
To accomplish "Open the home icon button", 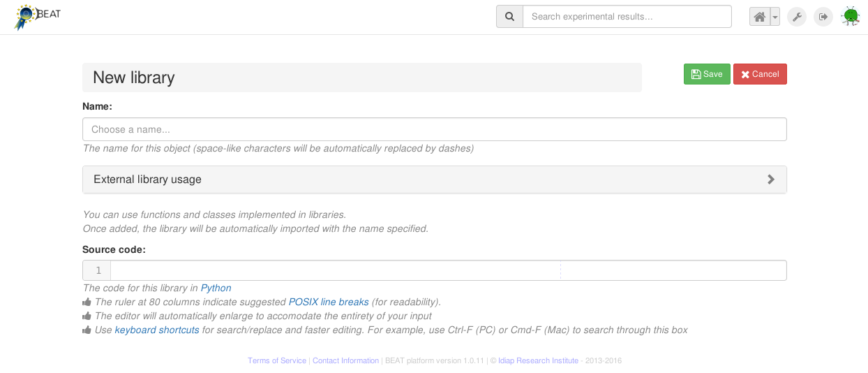I will [760, 17].
